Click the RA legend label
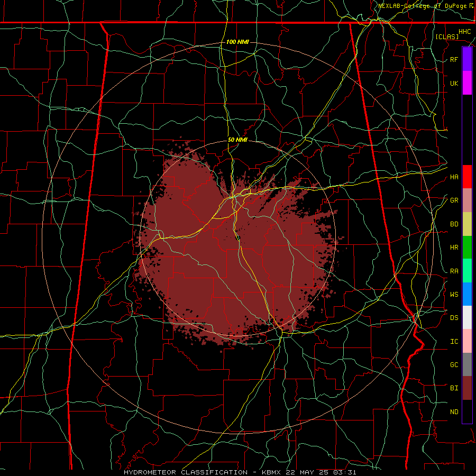This screenshot has width=476, height=476. pos(454,271)
